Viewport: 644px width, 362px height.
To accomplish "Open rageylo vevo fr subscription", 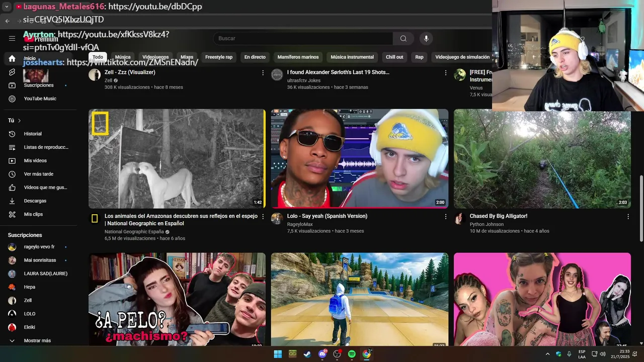I will point(39,247).
